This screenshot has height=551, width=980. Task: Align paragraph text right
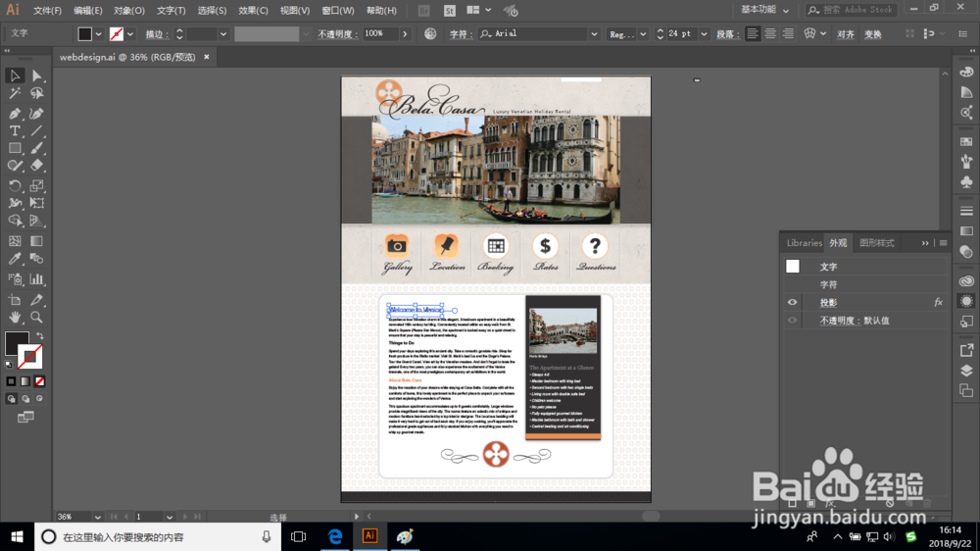point(788,33)
